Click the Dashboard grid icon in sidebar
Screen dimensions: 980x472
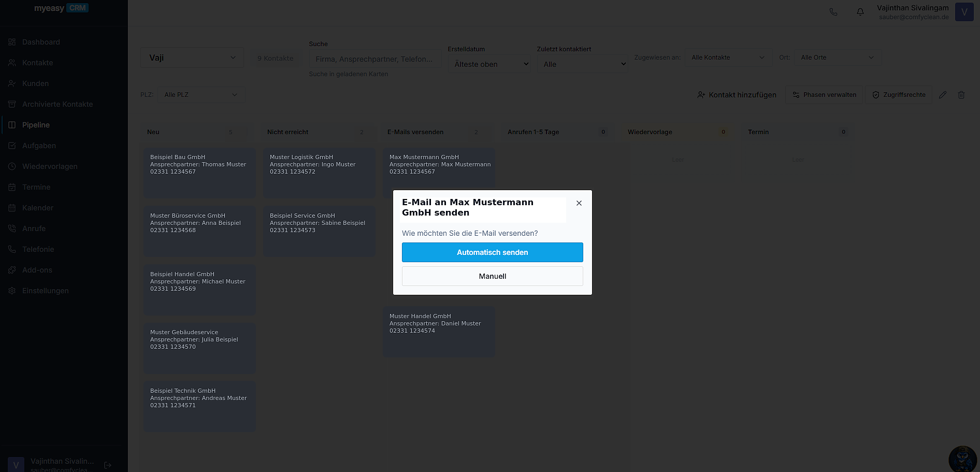click(x=12, y=42)
